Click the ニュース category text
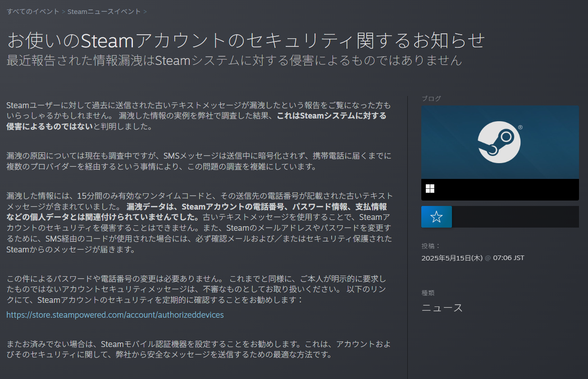The width and height of the screenshot is (588, 379). tap(442, 308)
